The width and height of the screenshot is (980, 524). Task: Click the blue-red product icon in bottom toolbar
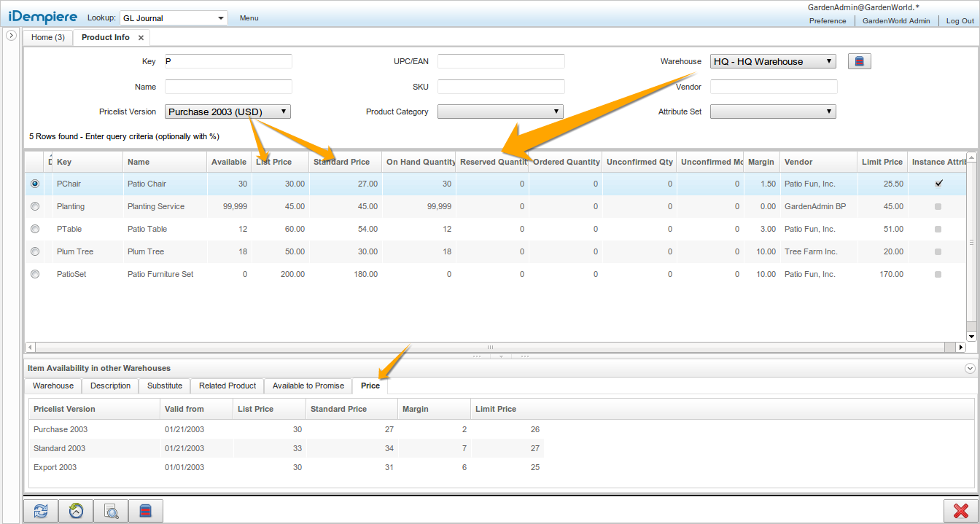click(x=146, y=511)
